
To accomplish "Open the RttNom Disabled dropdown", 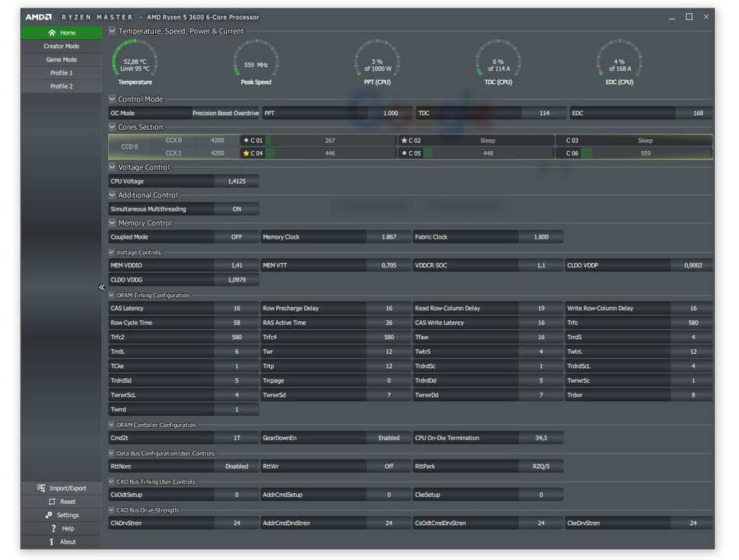I will click(236, 466).
